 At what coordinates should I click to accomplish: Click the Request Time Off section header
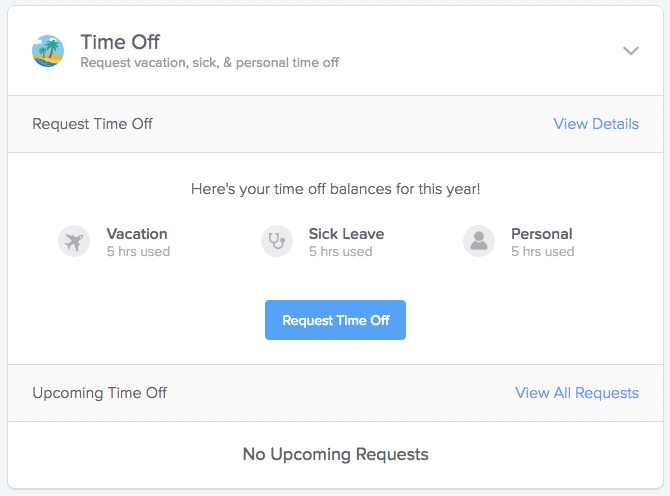coord(92,124)
